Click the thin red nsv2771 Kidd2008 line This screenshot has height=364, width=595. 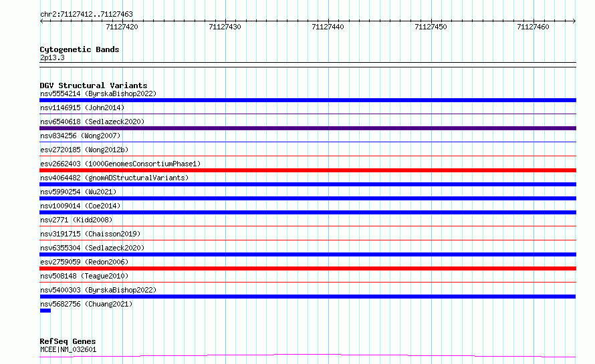tap(308, 226)
